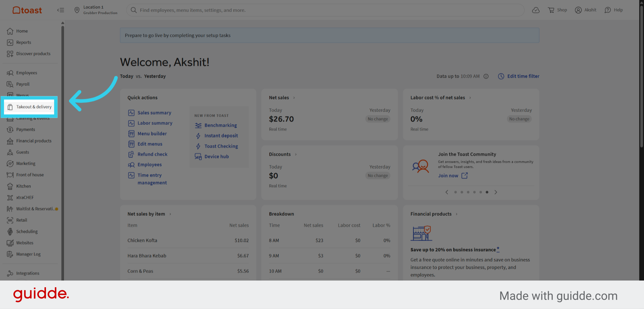This screenshot has width=644, height=309.
Task: Show next community carousel slide
Action: [496, 192]
